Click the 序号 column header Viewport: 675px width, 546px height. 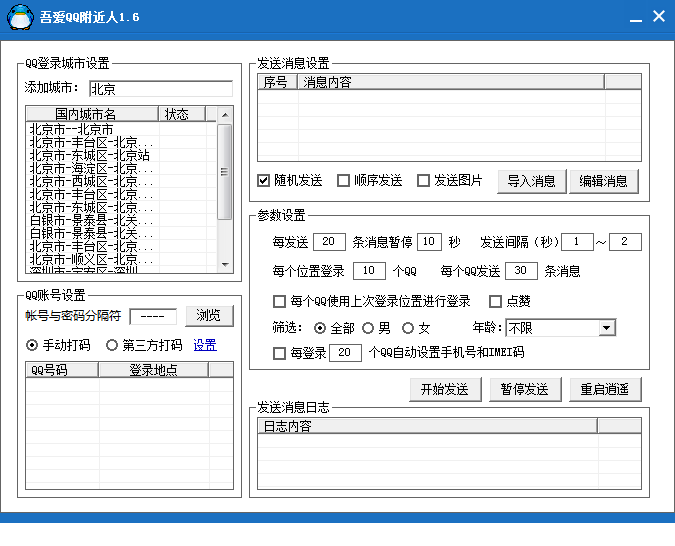[278, 82]
